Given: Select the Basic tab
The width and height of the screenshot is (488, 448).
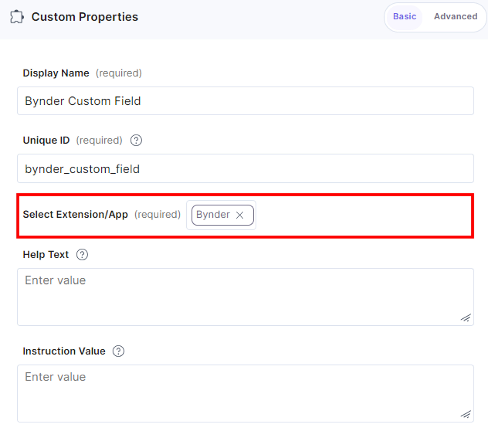Looking at the screenshot, I should click(x=404, y=17).
